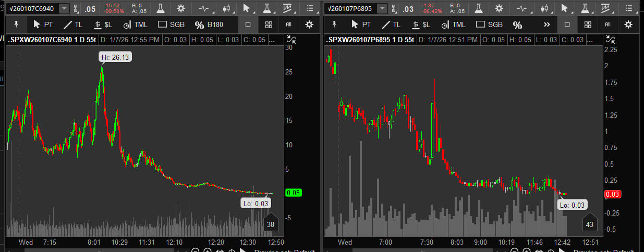Expand the right symbol dropdown arrow
Viewport: 644px width, 252px height.
[x=382, y=8]
